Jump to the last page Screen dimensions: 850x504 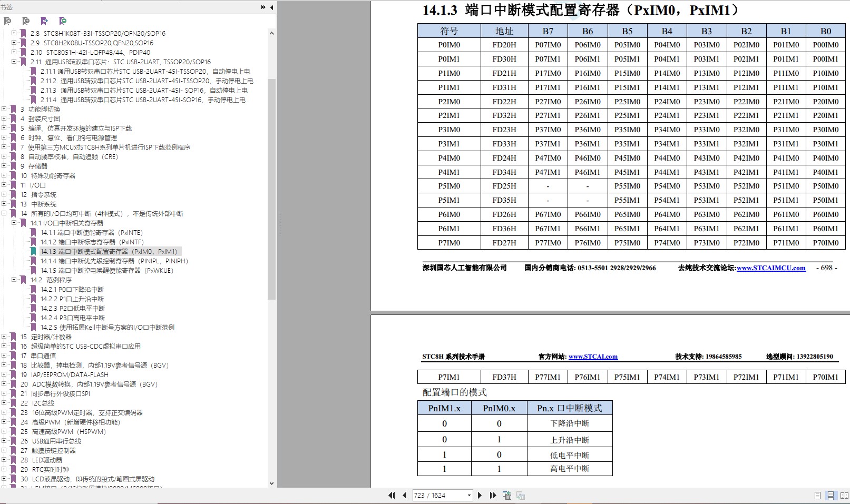(493, 495)
